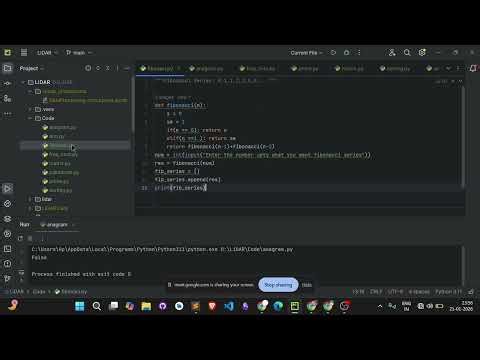Click LIDAR in the breadcrumb path

click(17, 292)
